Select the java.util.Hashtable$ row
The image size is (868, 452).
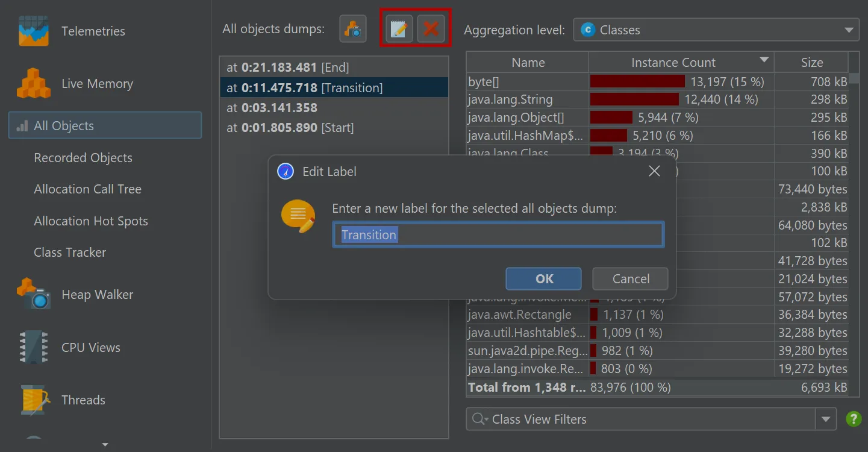pos(657,333)
